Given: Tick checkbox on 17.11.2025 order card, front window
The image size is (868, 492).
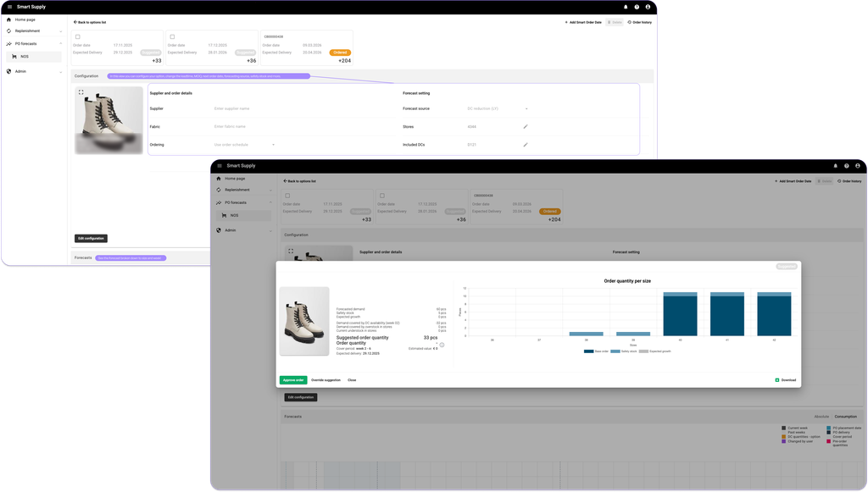Looking at the screenshot, I should tap(287, 196).
